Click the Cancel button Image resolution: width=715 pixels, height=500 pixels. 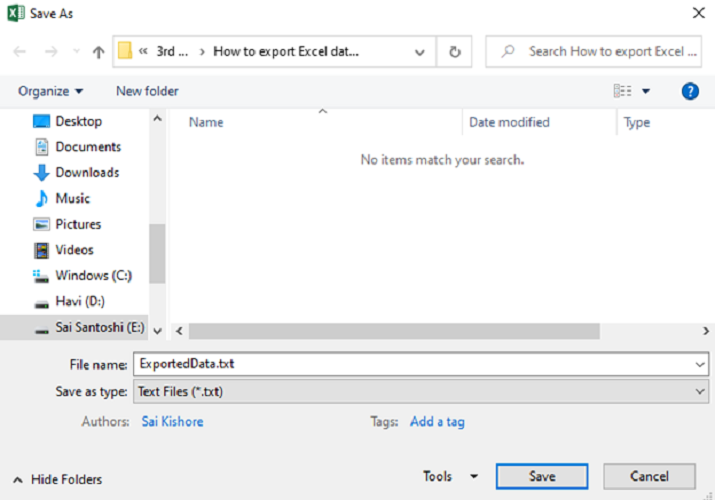pyautogui.click(x=649, y=476)
